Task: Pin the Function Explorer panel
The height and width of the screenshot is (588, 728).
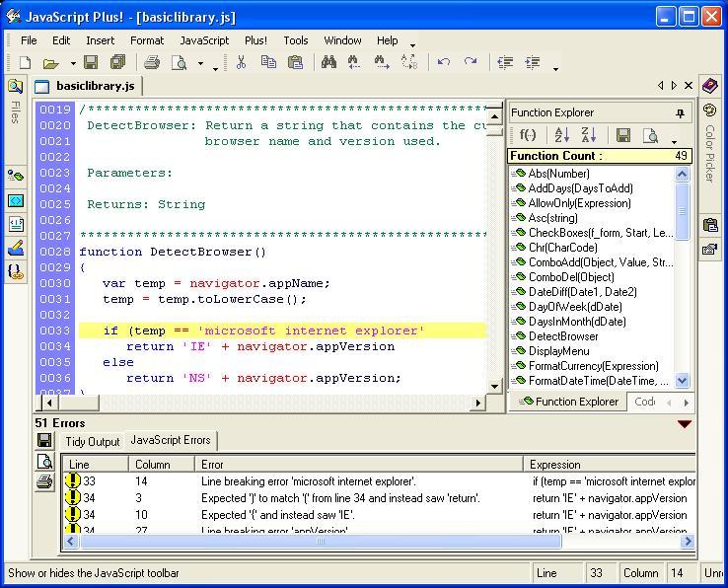Action: [681, 112]
